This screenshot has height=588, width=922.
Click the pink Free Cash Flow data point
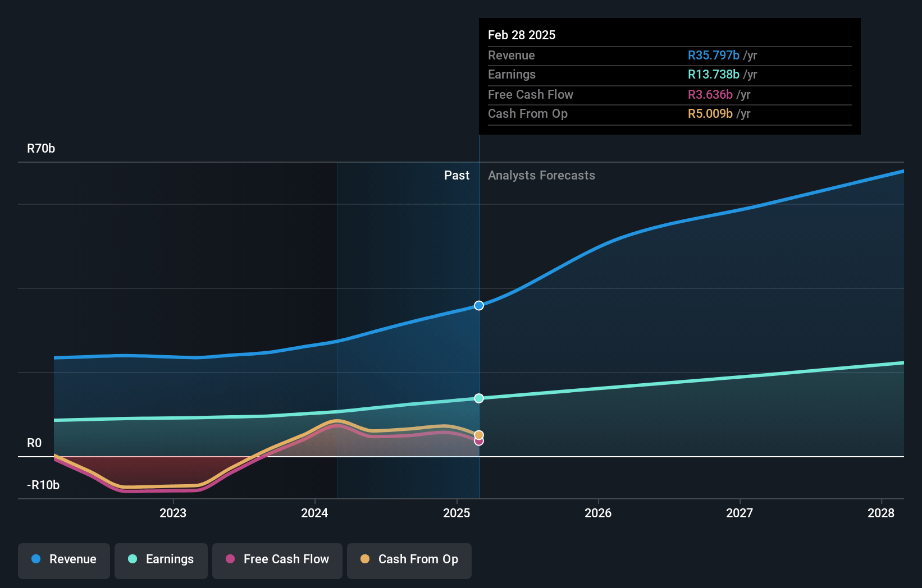479,442
